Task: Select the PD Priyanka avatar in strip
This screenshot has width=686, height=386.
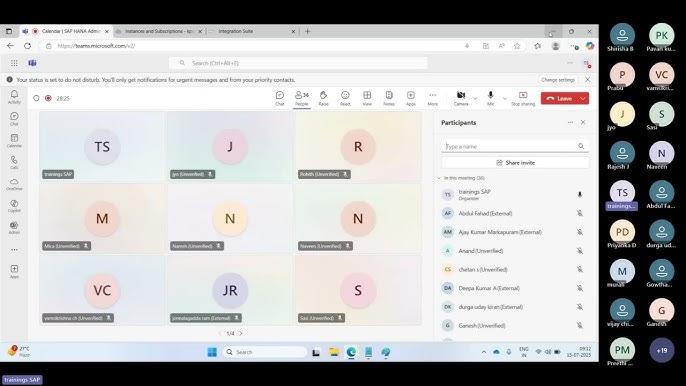Action: point(622,232)
